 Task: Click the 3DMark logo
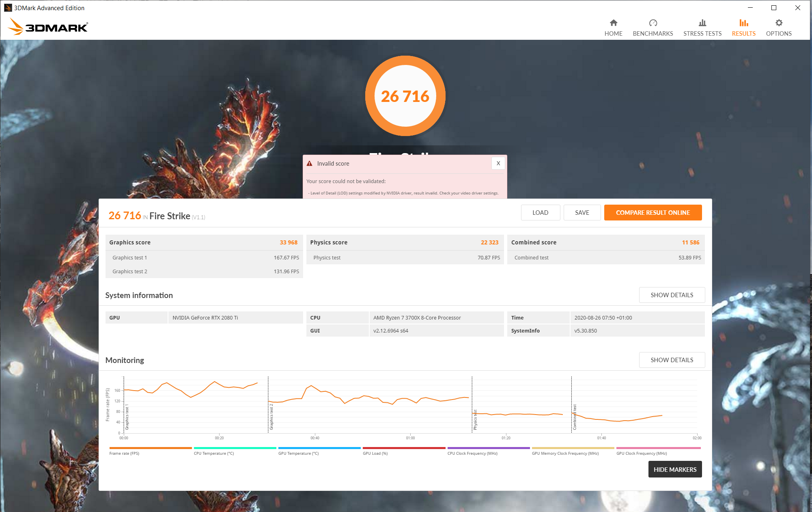[48, 27]
